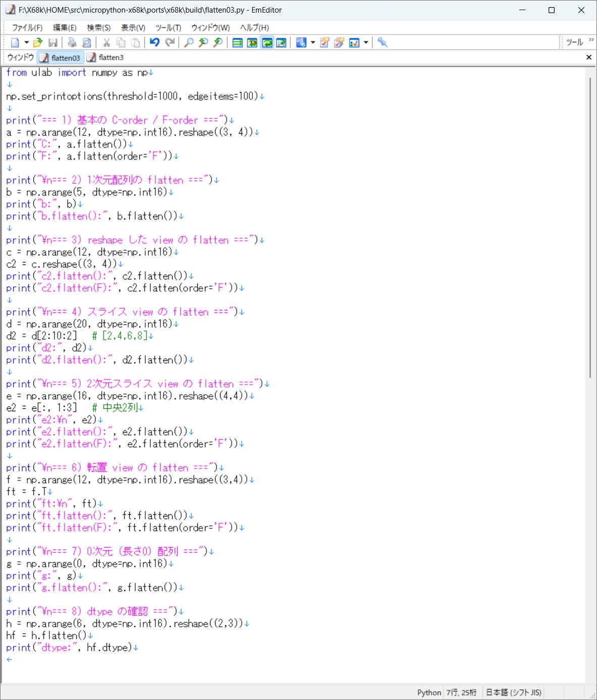Place cursor in 'from ulab import numpy' line

point(80,73)
